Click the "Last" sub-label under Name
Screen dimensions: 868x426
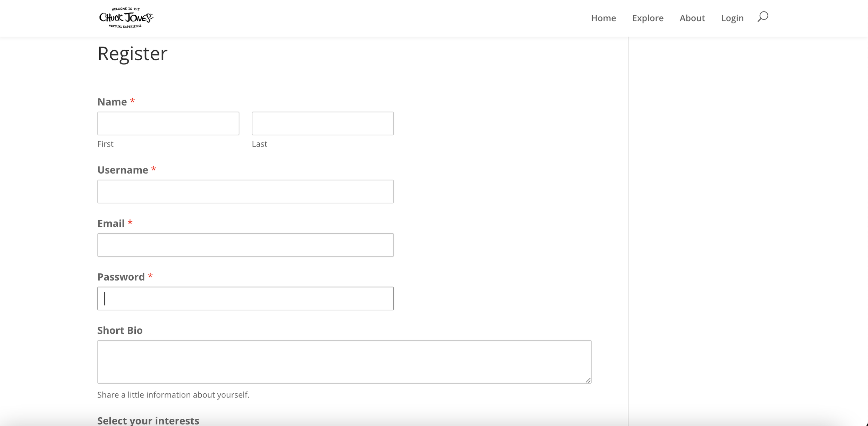[x=259, y=144]
